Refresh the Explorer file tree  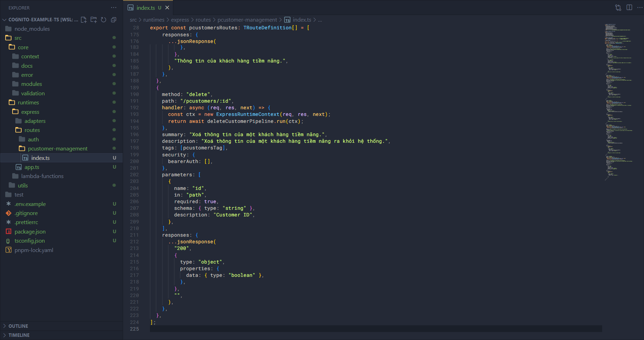104,20
